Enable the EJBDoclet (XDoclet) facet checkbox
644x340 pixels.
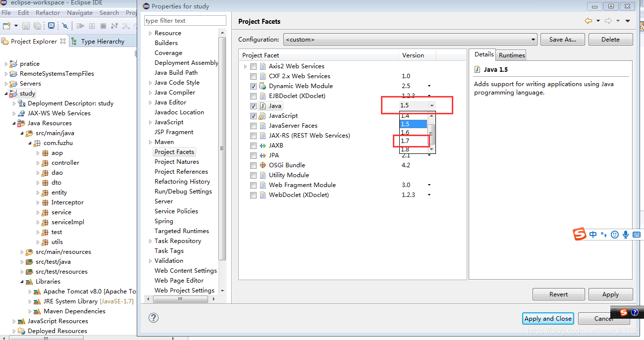(254, 96)
